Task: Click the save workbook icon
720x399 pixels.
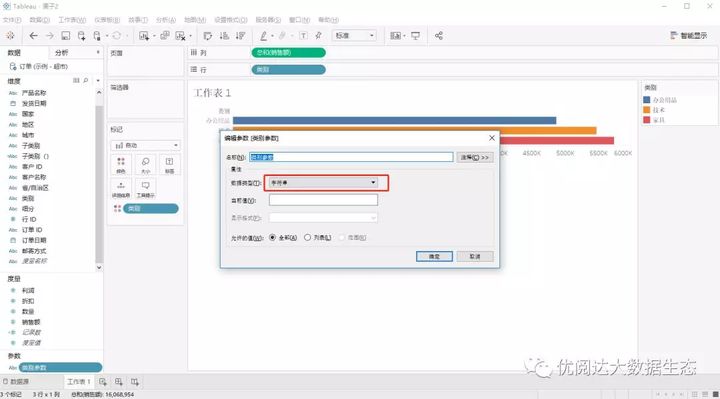Action: [x=66, y=35]
